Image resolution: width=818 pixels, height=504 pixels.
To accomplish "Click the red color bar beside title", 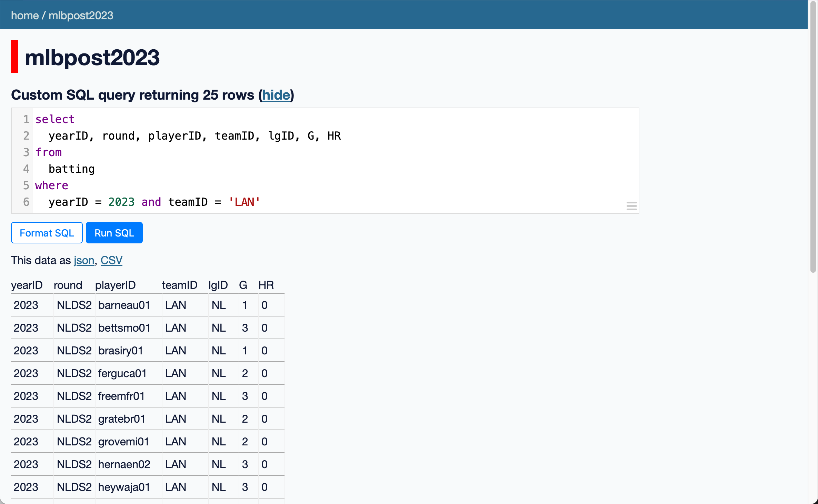I will click(14, 57).
